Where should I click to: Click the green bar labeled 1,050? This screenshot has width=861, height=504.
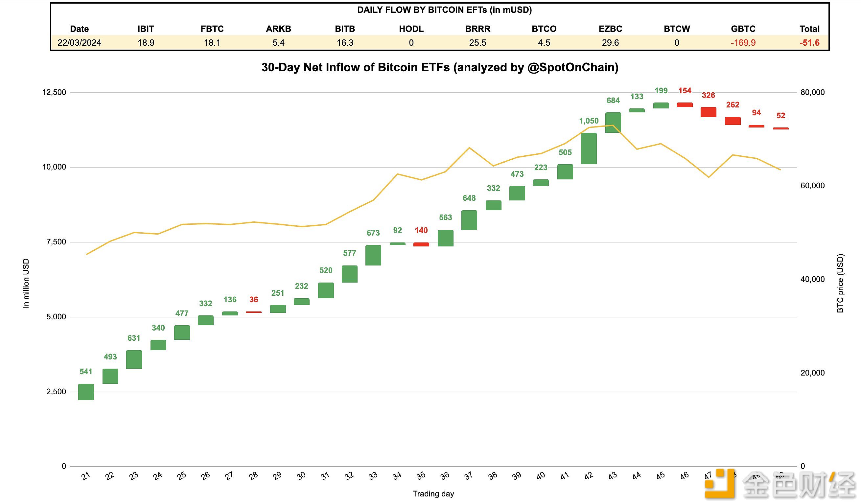(x=589, y=149)
